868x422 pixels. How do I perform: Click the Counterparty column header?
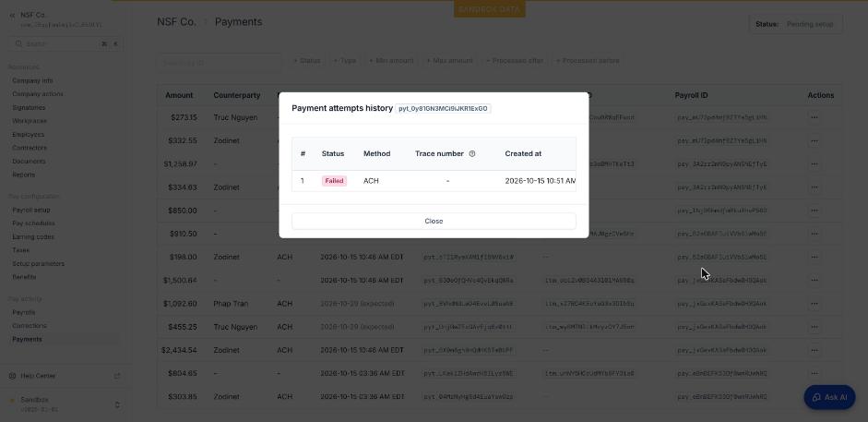236,95
